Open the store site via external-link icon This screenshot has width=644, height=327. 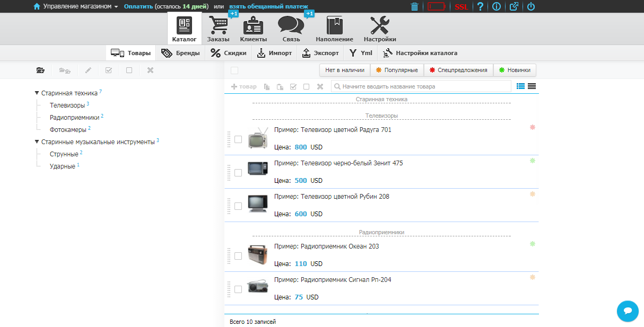tap(514, 6)
